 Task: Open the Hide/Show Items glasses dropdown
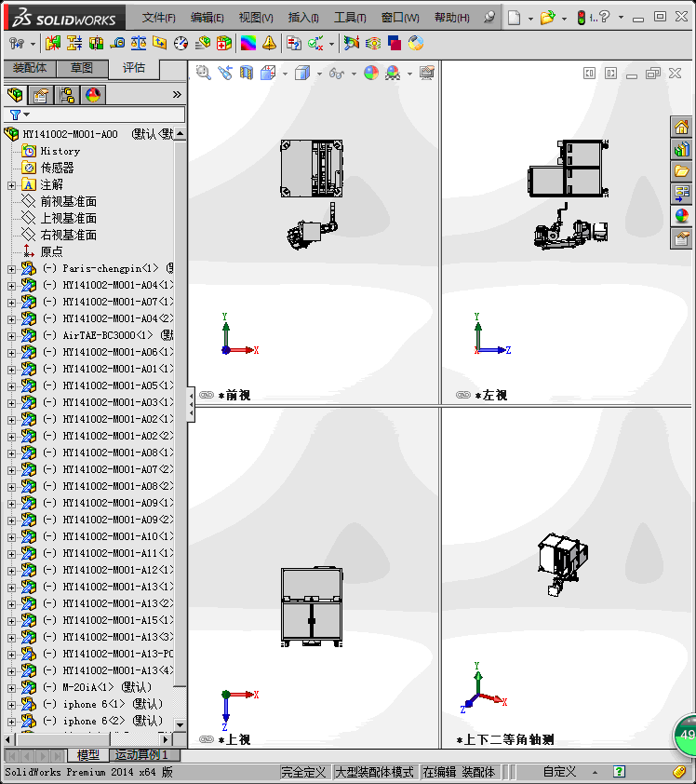355,74
